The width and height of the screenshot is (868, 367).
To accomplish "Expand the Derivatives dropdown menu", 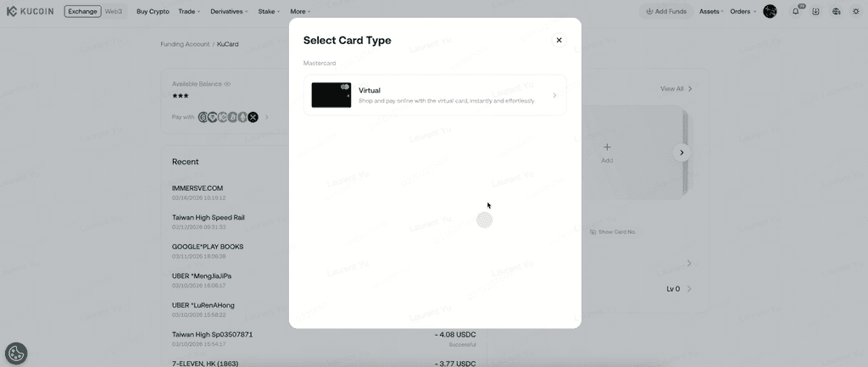I will pyautogui.click(x=229, y=11).
